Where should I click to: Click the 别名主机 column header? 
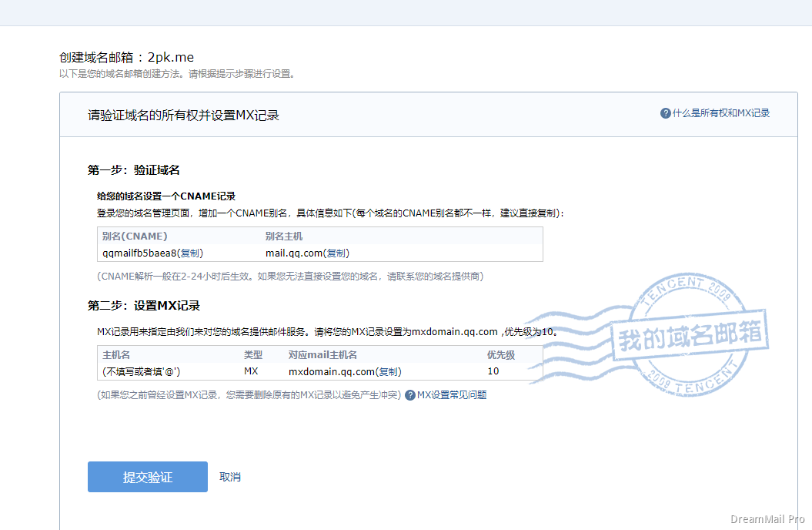pyautogui.click(x=284, y=236)
